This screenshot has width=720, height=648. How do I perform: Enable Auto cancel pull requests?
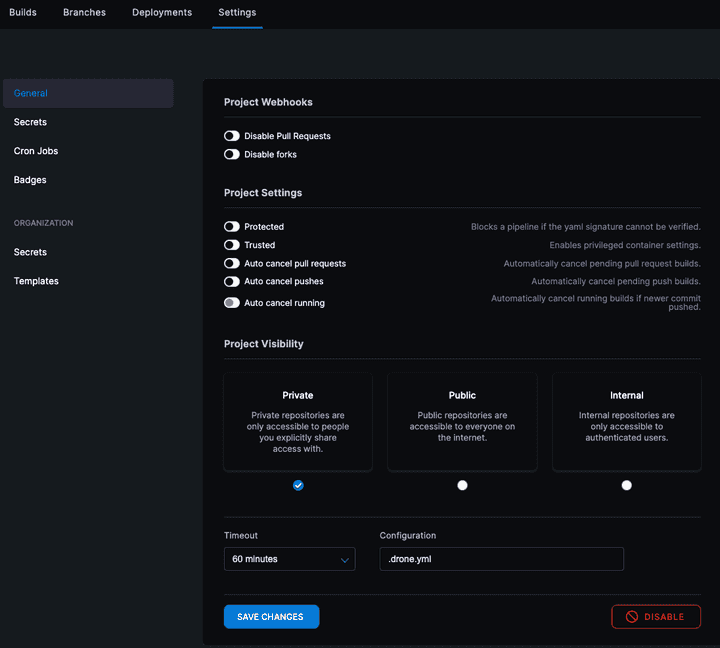tap(232, 264)
